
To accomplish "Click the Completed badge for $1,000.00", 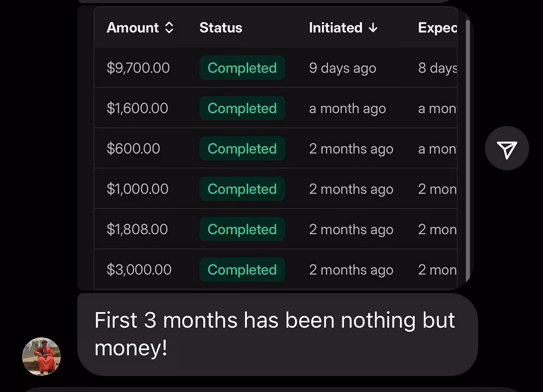I will [242, 189].
